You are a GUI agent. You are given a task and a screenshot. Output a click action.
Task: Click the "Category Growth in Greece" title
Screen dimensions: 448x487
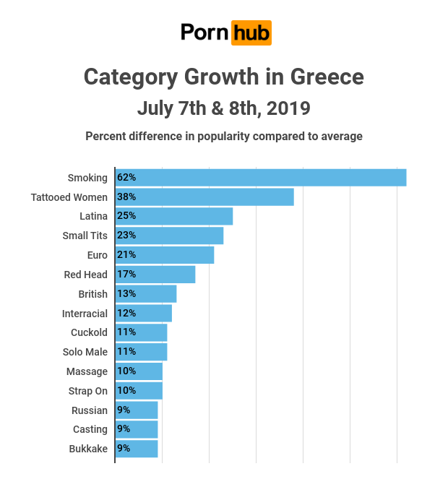coord(224,77)
